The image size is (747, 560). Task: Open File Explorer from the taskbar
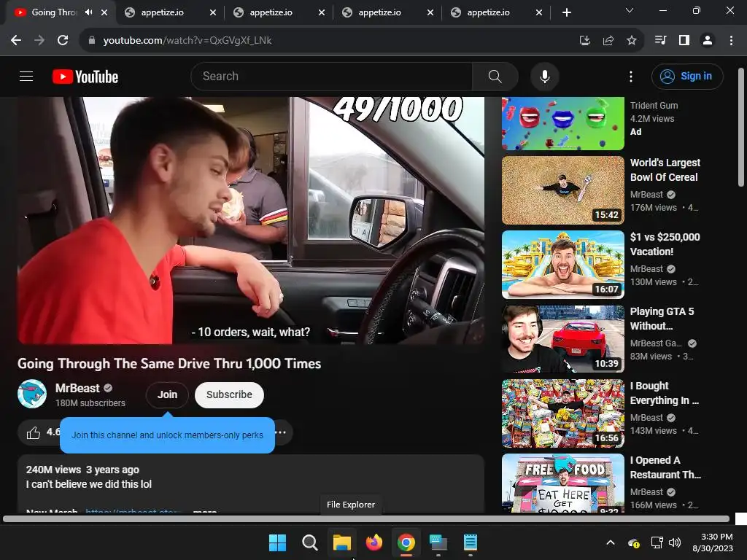pyautogui.click(x=342, y=542)
